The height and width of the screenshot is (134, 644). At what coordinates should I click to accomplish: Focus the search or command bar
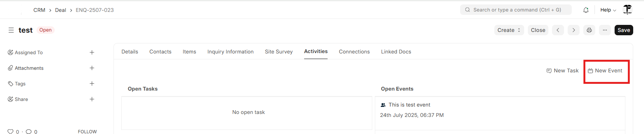516,10
